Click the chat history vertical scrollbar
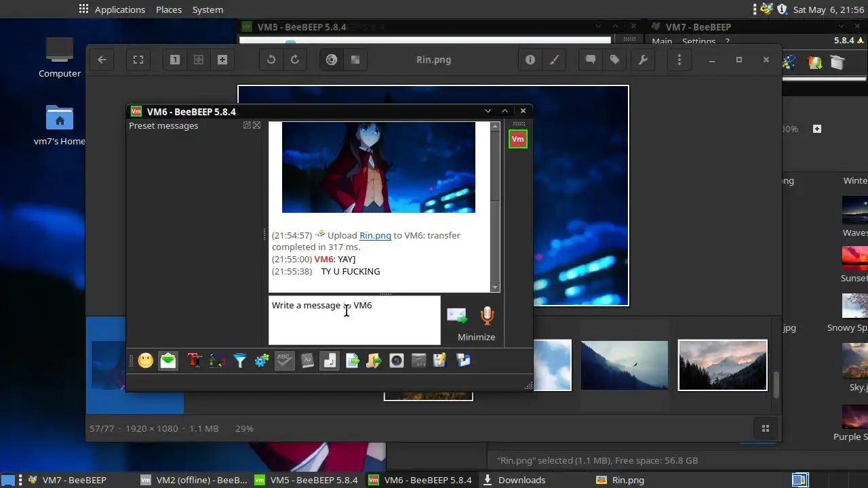The height and width of the screenshot is (488, 868). click(x=495, y=207)
